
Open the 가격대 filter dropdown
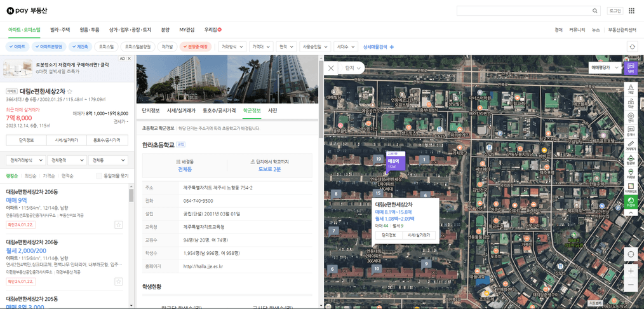[x=261, y=47]
